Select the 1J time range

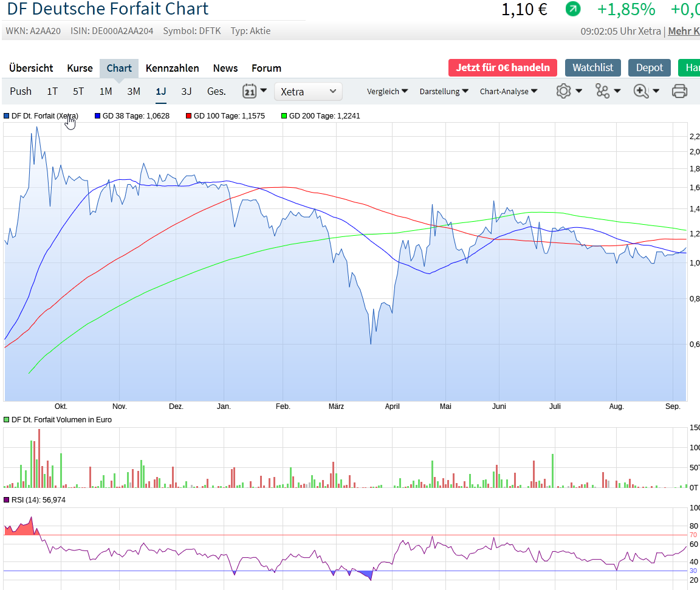[160, 92]
